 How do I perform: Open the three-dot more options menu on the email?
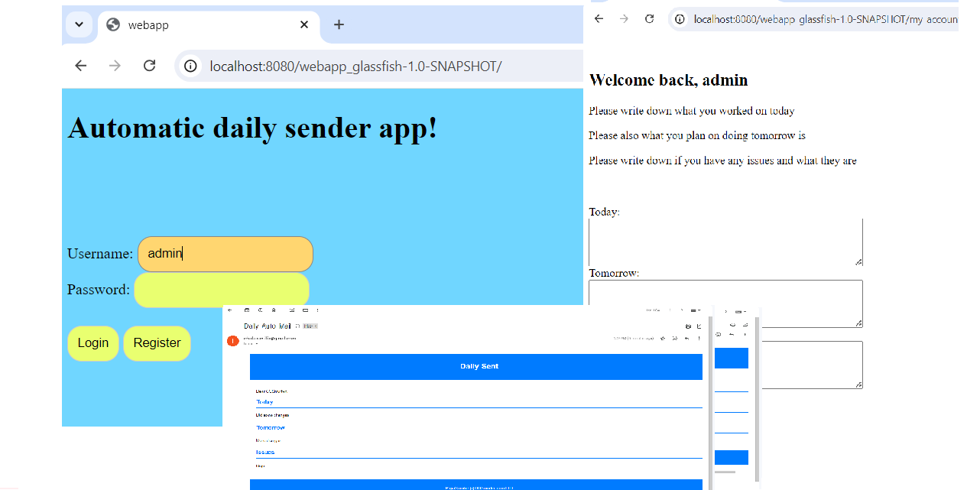(x=699, y=339)
